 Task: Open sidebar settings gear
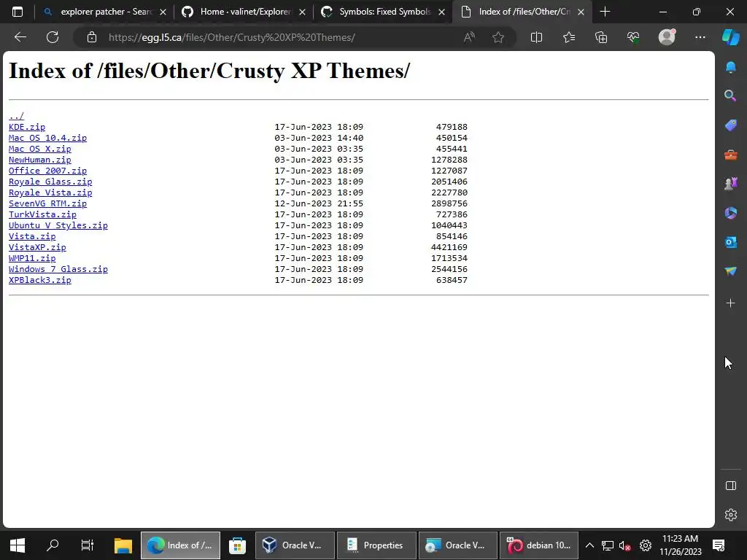coord(731,515)
